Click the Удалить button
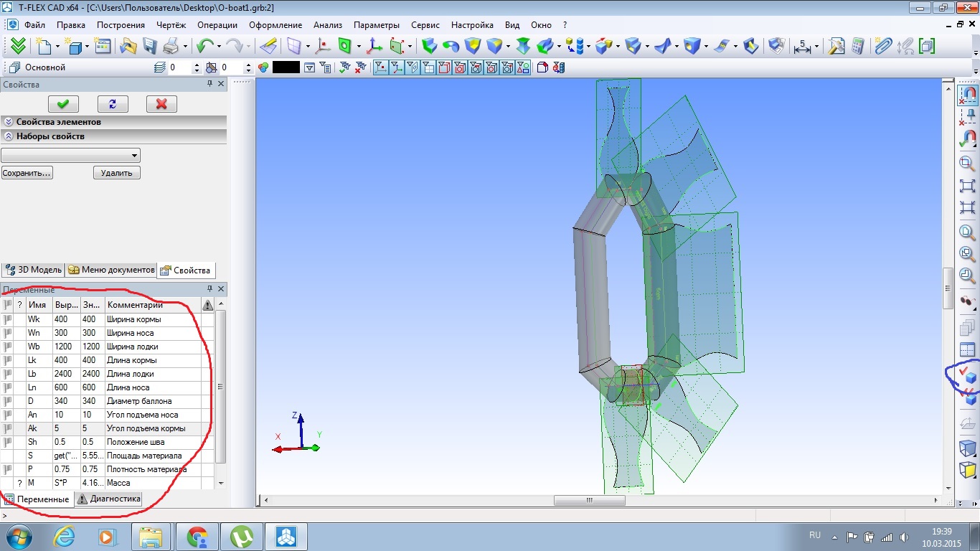 coord(117,173)
